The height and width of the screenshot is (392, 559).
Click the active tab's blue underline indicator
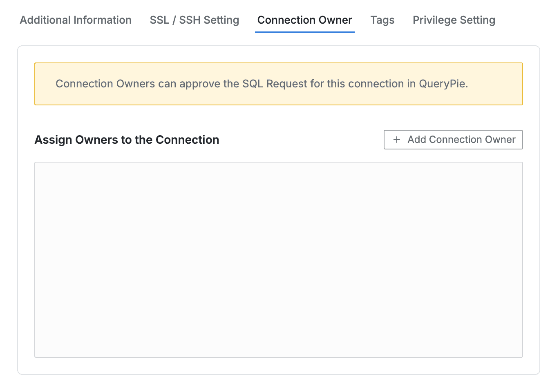[x=304, y=31]
